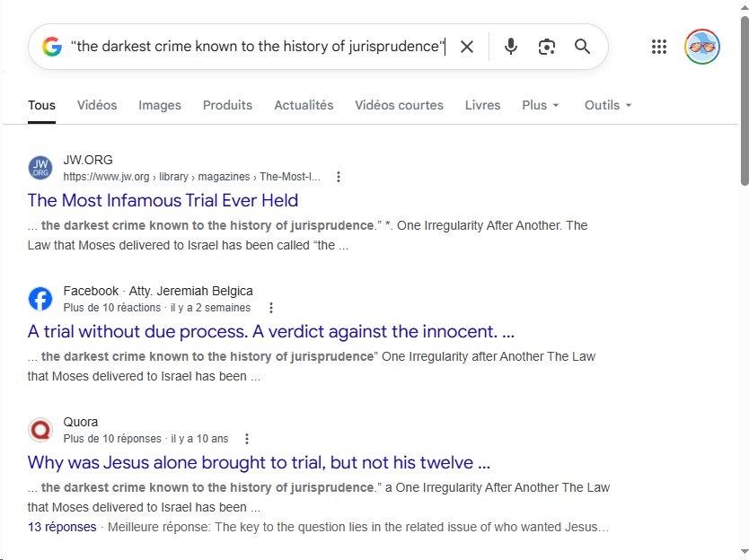The image size is (749, 560).
Task: Switch to the Vidéos tab
Action: tap(97, 105)
